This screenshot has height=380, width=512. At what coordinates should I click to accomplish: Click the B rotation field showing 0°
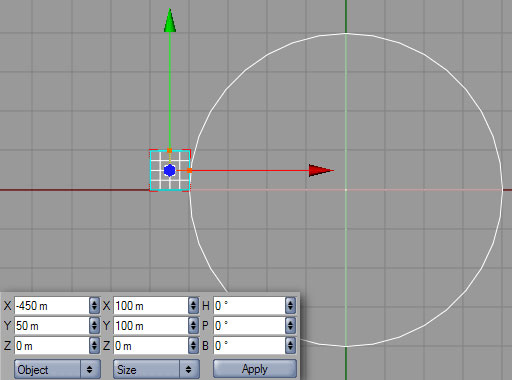(249, 346)
